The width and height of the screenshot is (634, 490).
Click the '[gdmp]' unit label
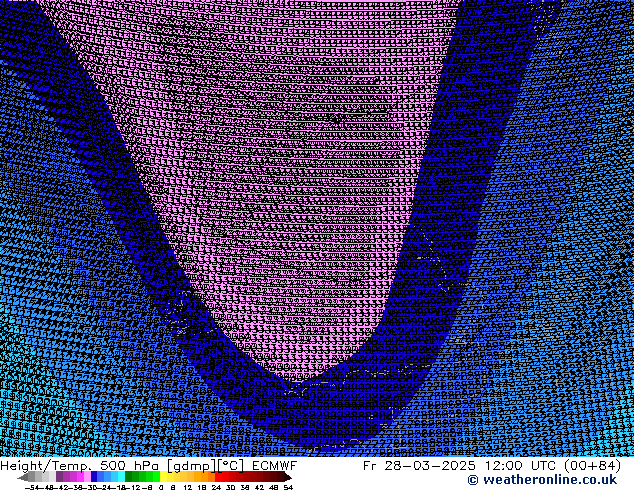190,466
